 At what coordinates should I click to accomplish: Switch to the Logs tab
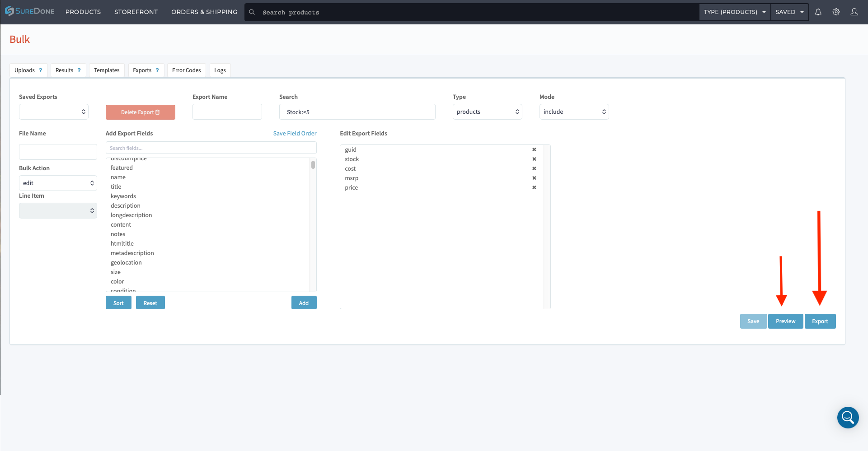(x=220, y=70)
